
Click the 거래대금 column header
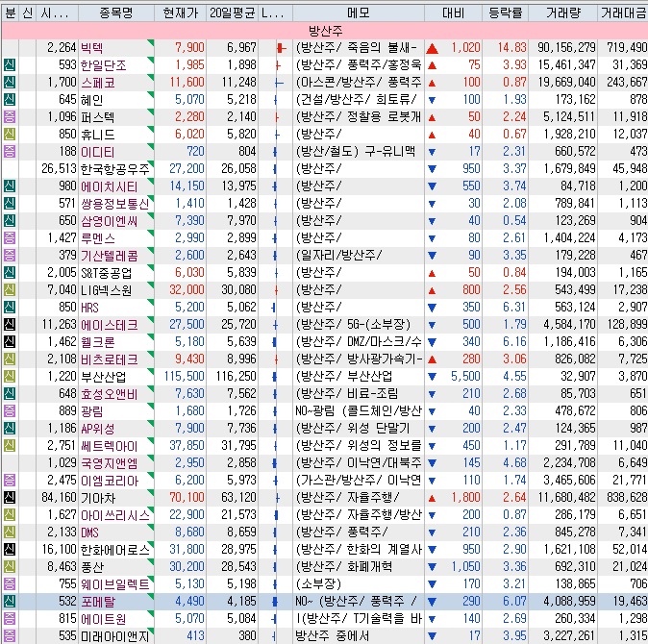623,13
